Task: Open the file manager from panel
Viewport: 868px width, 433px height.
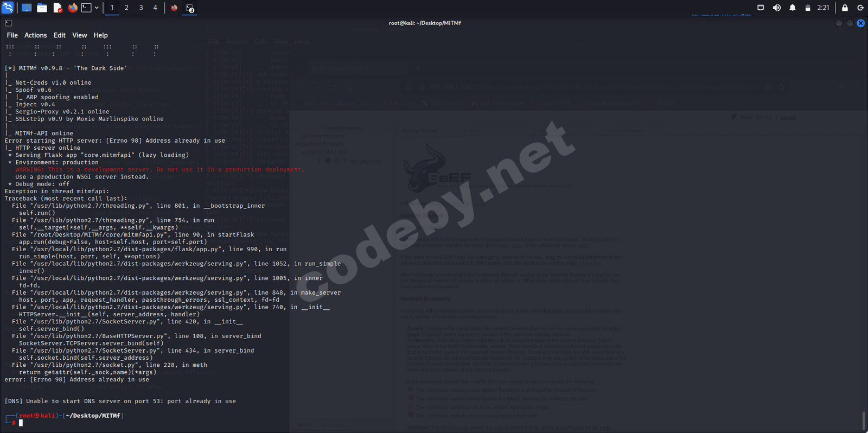Action: tap(42, 8)
